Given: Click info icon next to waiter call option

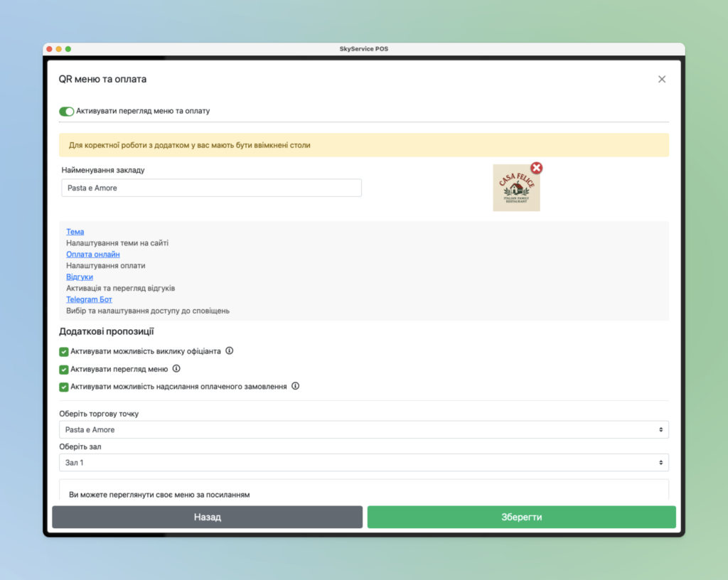Looking at the screenshot, I should coord(230,351).
